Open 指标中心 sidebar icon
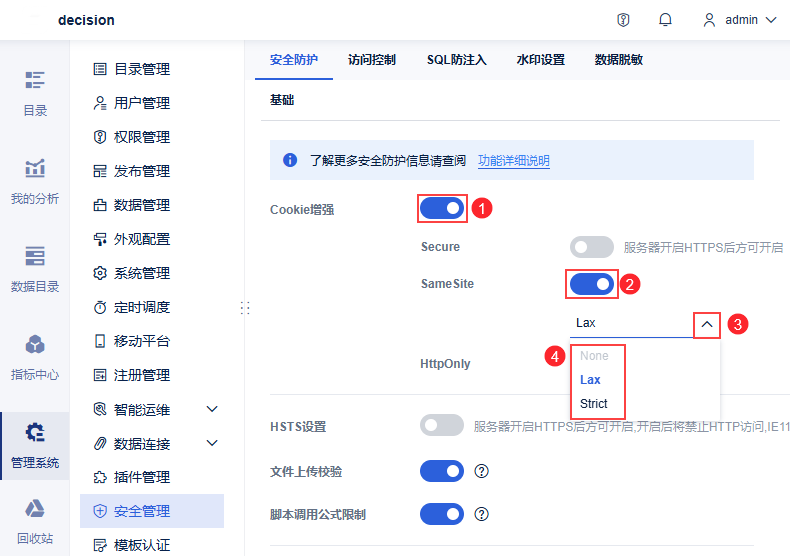Screen dimensions: 790x556 [35, 356]
